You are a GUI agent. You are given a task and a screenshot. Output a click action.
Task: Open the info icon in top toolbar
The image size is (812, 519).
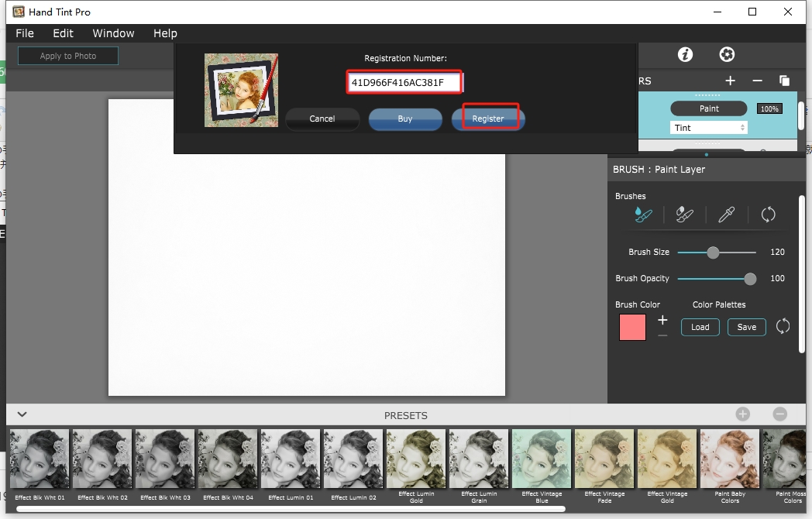[685, 54]
